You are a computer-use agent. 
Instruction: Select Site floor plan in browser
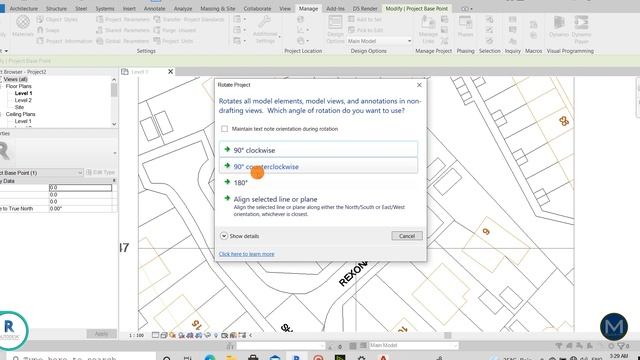click(20, 107)
